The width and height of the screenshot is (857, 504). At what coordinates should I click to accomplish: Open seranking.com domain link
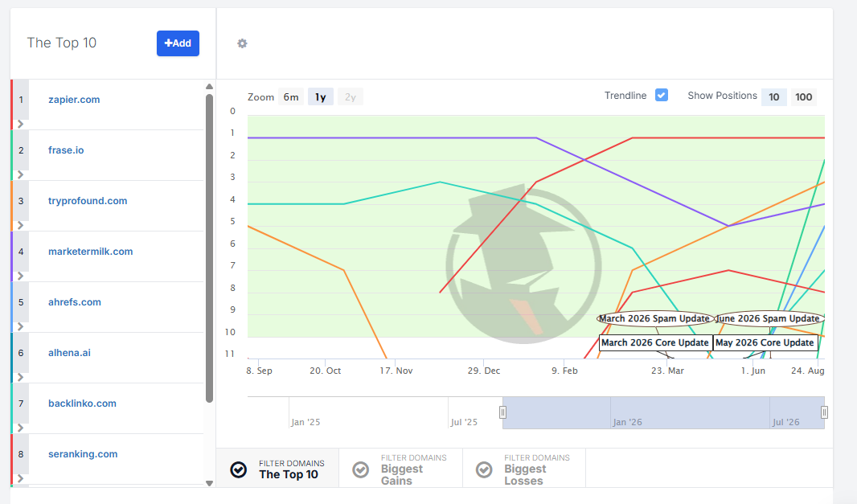coord(83,453)
